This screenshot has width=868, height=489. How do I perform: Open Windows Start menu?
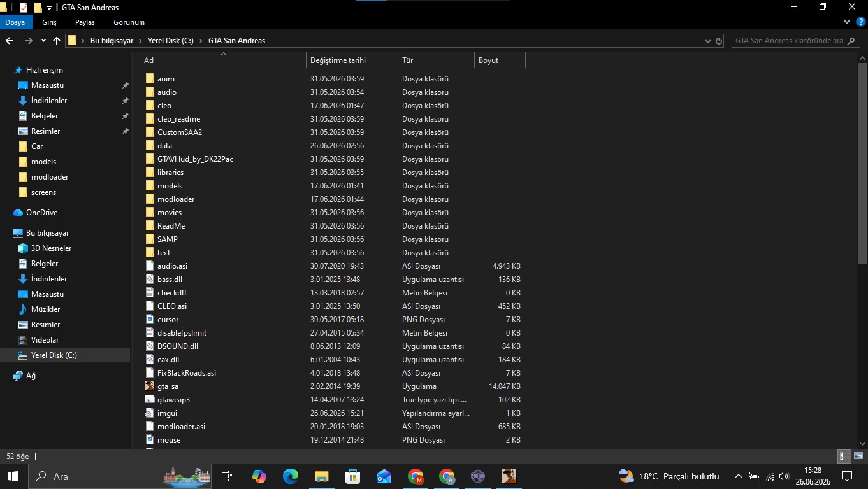(x=13, y=476)
